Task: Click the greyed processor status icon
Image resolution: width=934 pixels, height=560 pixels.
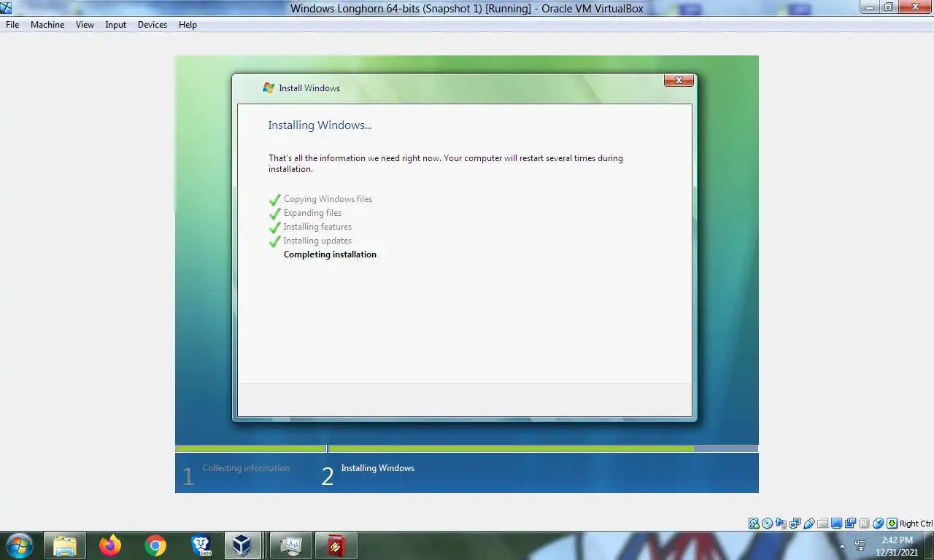Action: pyautogui.click(x=865, y=524)
